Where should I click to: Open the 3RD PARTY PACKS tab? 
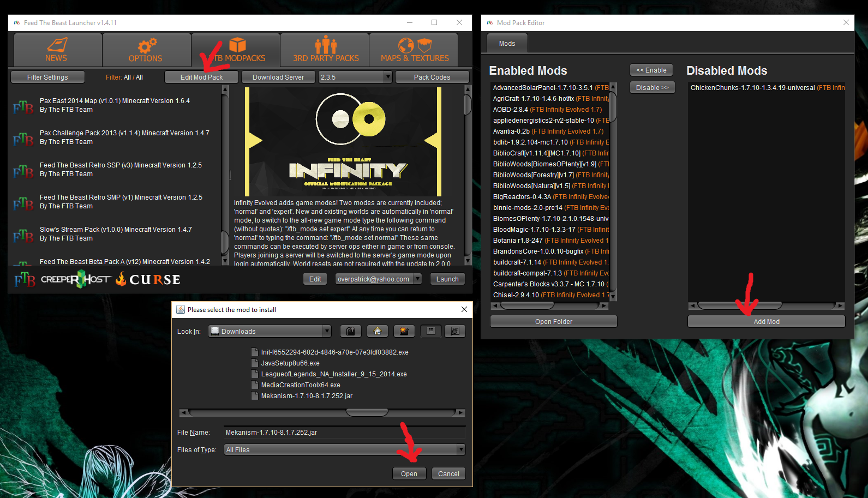(x=325, y=50)
